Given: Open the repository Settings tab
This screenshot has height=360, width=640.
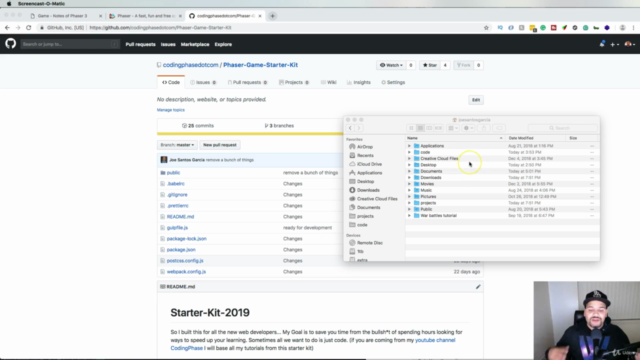Looking at the screenshot, I should tap(393, 82).
